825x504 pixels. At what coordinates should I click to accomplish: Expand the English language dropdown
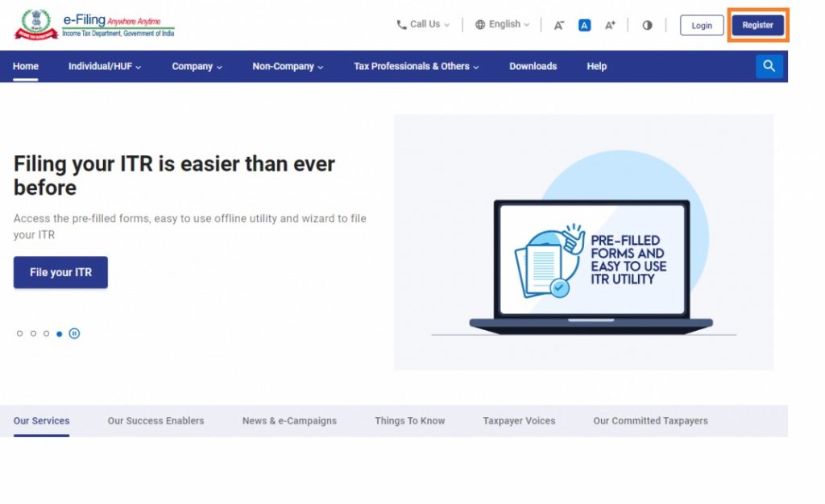pyautogui.click(x=503, y=25)
